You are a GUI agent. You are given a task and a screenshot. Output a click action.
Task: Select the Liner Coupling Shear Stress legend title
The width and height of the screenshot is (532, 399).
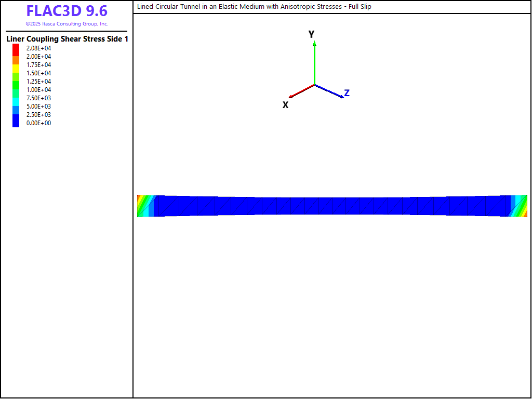click(x=66, y=39)
